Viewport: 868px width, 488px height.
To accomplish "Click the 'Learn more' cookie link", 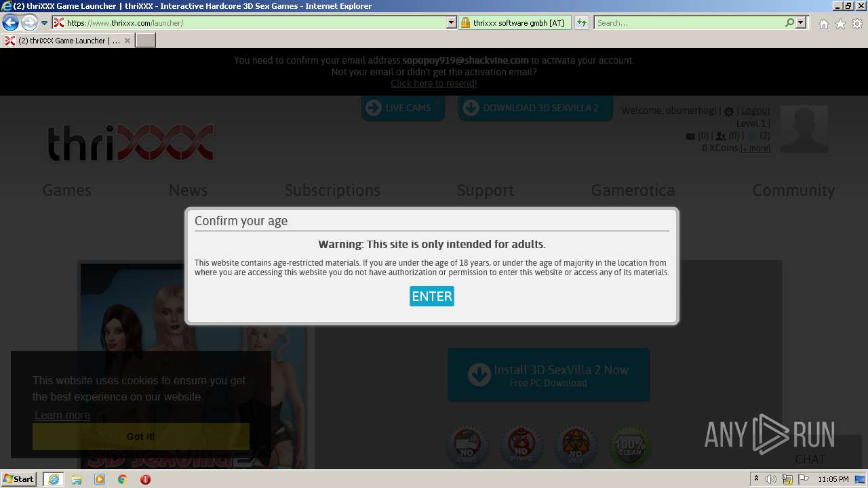I will pyautogui.click(x=62, y=415).
